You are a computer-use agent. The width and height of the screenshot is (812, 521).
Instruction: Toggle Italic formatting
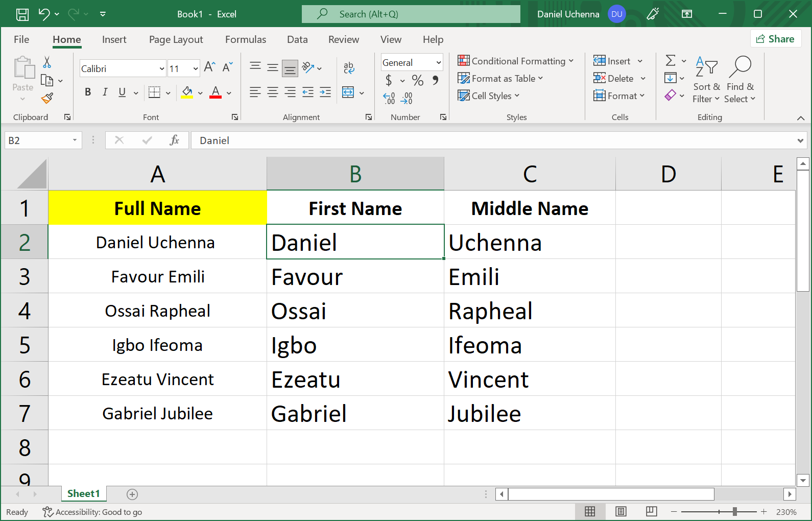105,92
